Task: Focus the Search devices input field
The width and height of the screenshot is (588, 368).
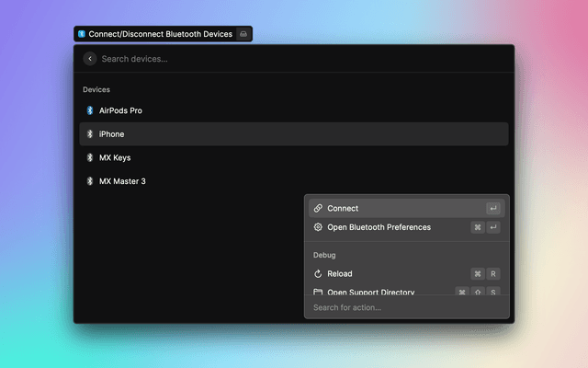Action: click(276, 59)
